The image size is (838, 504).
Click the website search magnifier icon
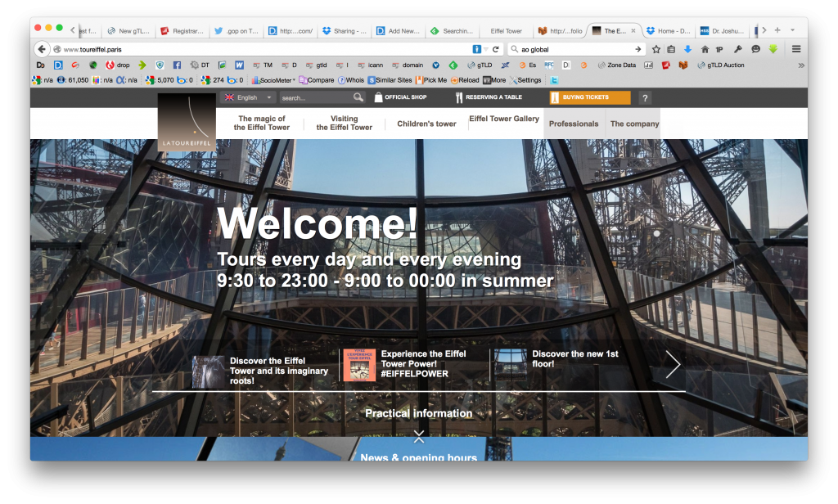[358, 97]
